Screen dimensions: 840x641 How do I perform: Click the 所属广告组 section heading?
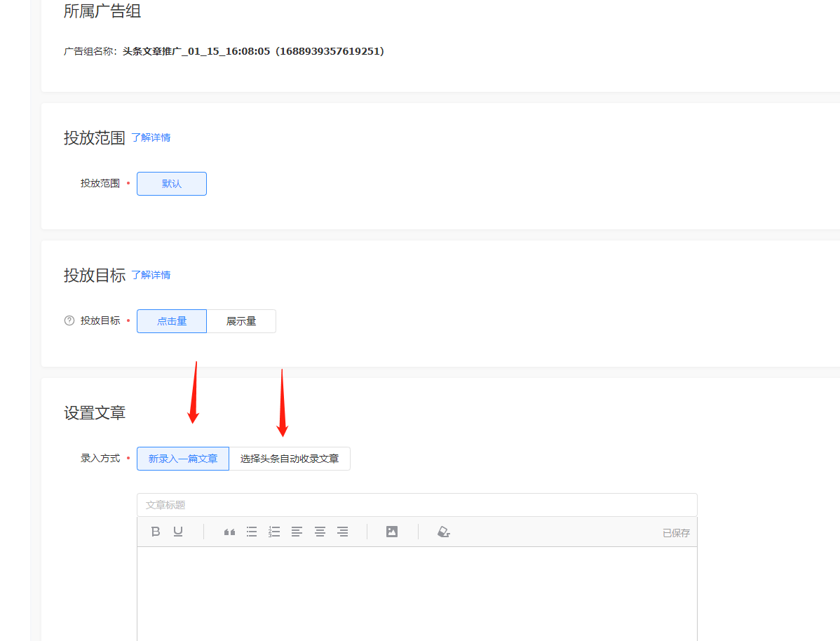click(102, 11)
